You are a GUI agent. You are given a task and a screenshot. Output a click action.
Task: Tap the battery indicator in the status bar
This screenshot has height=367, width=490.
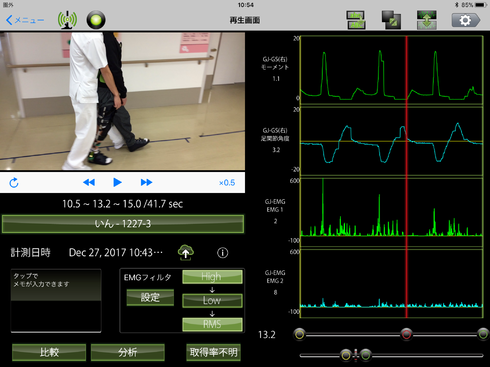(481, 5)
